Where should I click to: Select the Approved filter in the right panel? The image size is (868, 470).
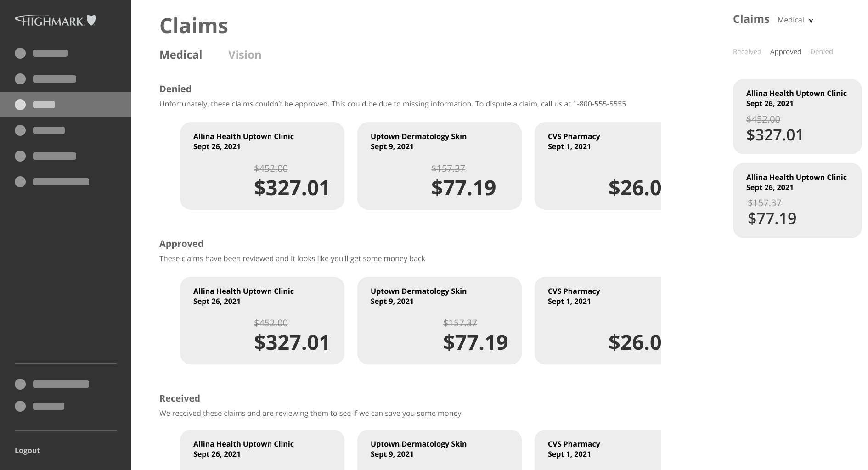tap(785, 52)
